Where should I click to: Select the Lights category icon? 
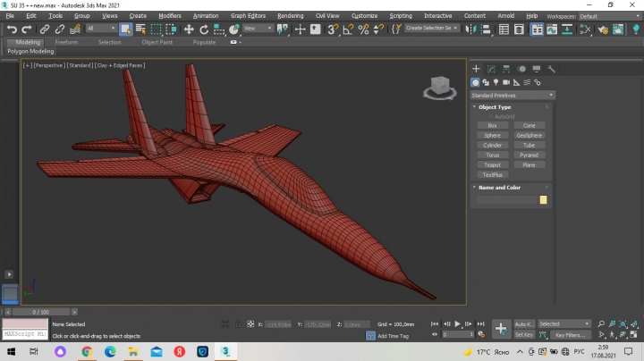(496, 82)
